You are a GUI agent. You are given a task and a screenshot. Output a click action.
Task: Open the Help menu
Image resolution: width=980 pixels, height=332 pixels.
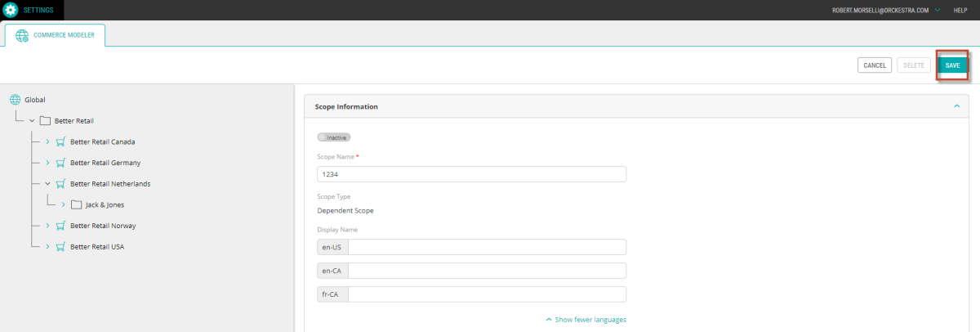click(960, 10)
